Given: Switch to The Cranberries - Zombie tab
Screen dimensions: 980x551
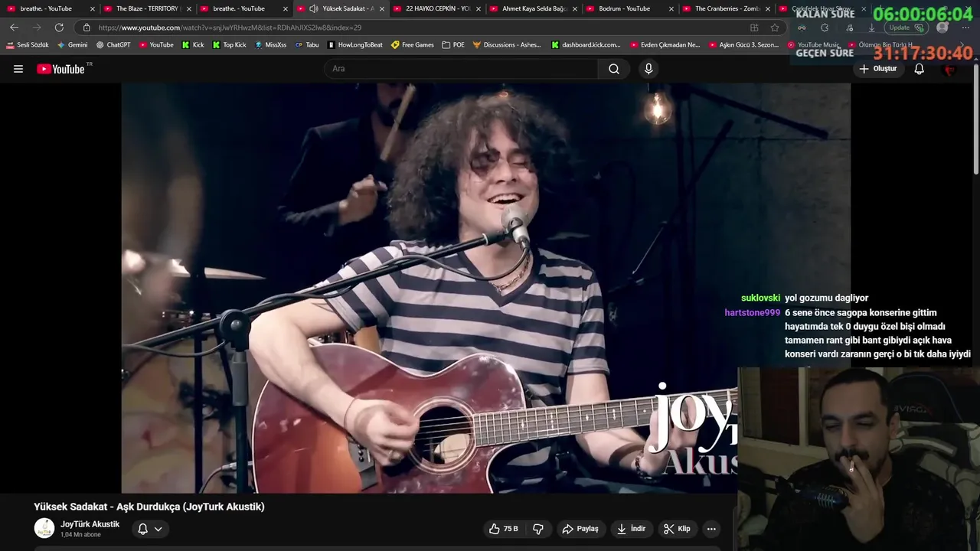Looking at the screenshot, I should point(727,8).
